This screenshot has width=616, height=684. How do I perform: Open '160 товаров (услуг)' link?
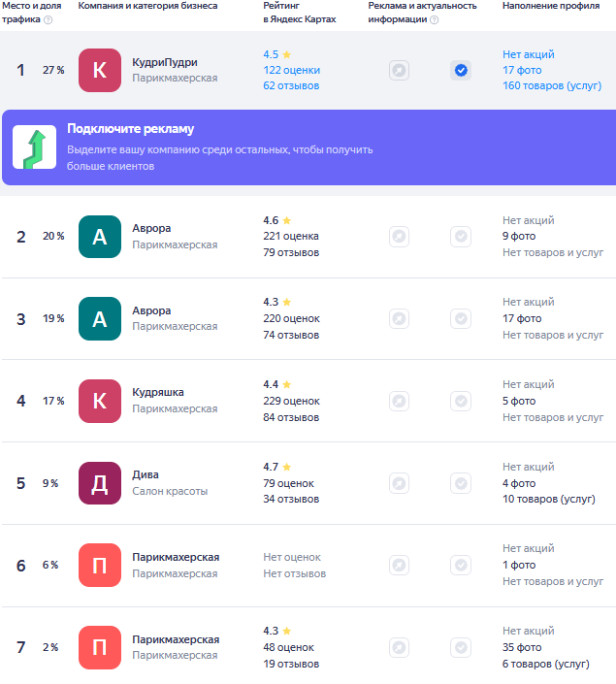[x=552, y=86]
